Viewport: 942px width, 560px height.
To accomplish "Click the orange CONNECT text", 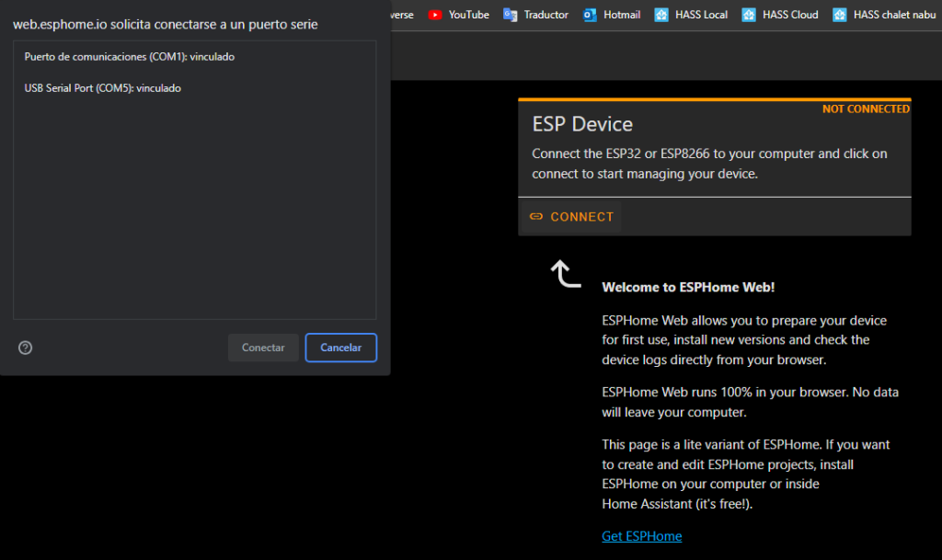I will [x=581, y=217].
